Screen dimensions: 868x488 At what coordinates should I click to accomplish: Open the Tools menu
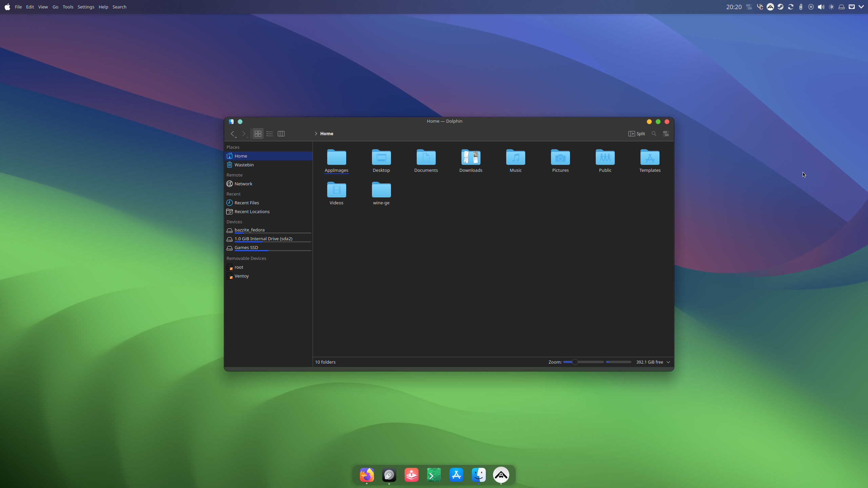[x=68, y=7]
